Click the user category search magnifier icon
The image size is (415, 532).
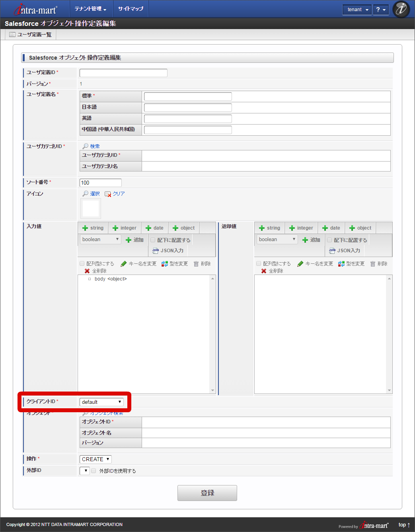(85, 146)
